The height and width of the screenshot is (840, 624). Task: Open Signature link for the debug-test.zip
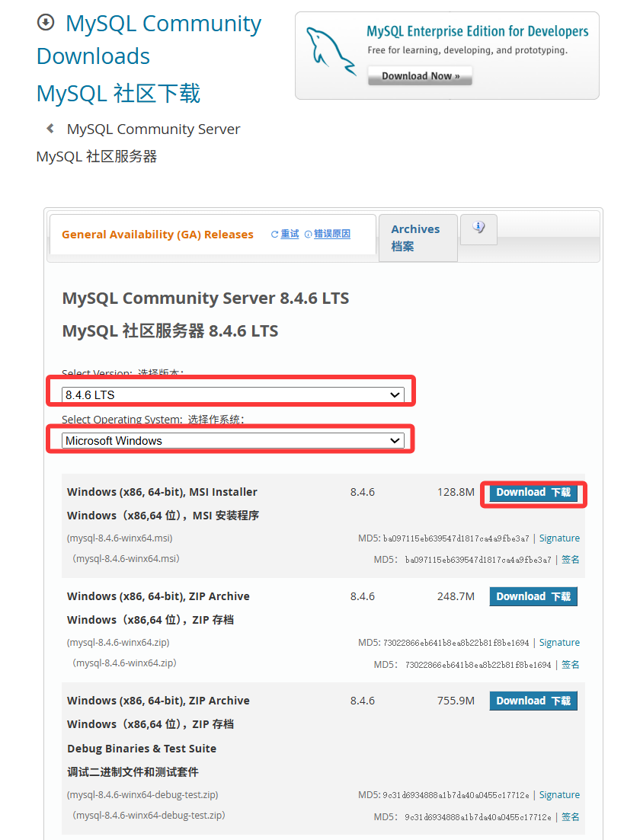pyautogui.click(x=559, y=794)
